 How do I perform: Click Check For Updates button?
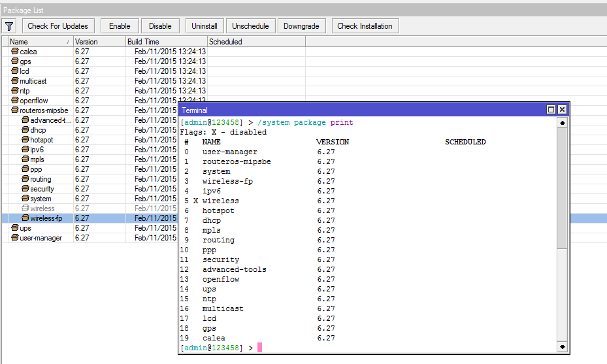pos(58,26)
